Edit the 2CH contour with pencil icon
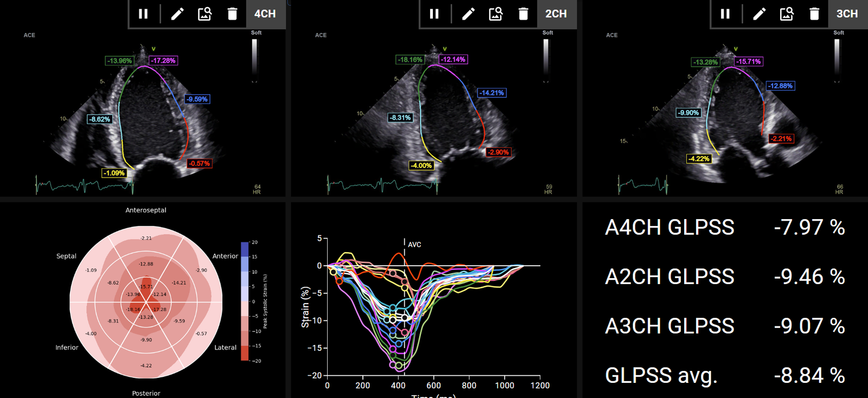 [468, 14]
